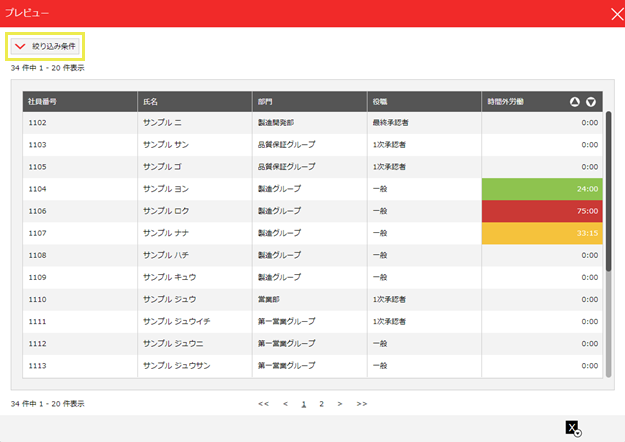625x442 pixels.
Task: Jump to last page with >> link
Action: (362, 404)
